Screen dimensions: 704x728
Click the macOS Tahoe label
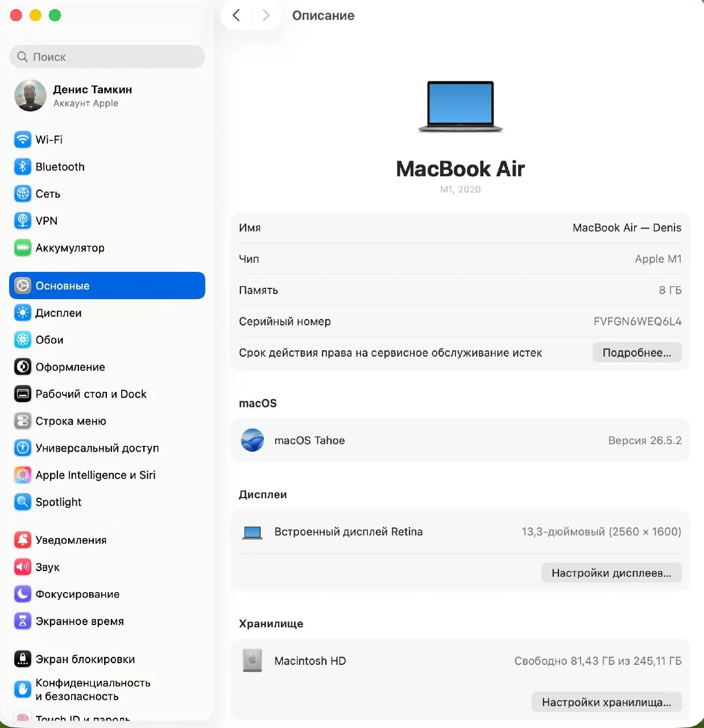(x=309, y=440)
